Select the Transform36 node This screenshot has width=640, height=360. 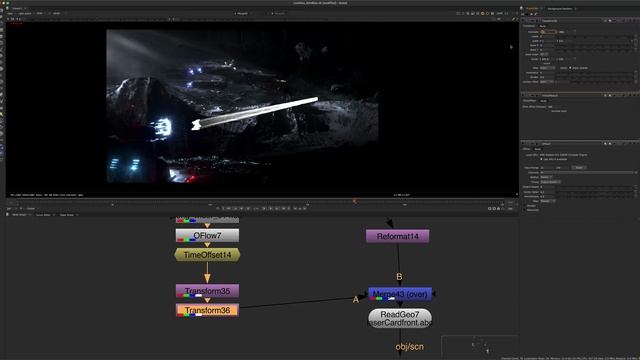(207, 310)
